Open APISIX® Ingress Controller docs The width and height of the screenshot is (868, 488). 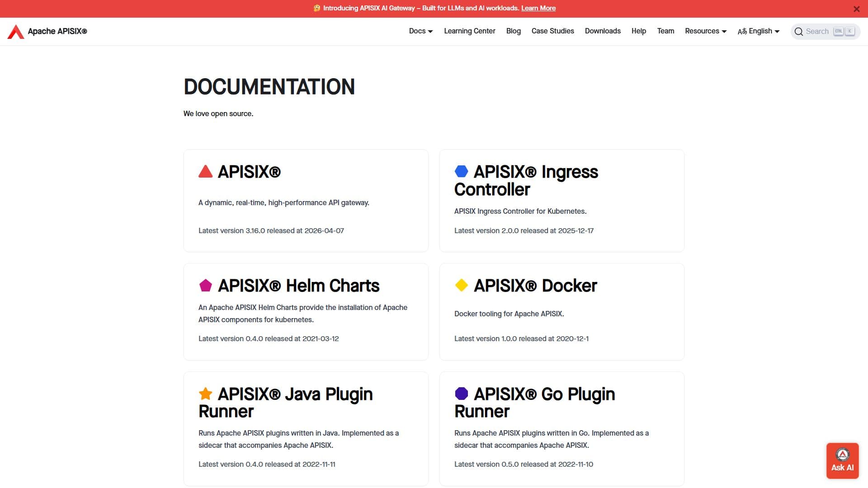526,180
